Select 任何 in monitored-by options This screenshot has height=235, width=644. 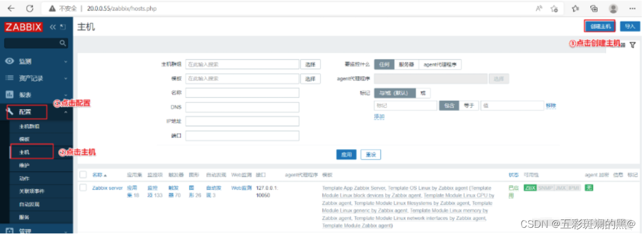384,64
